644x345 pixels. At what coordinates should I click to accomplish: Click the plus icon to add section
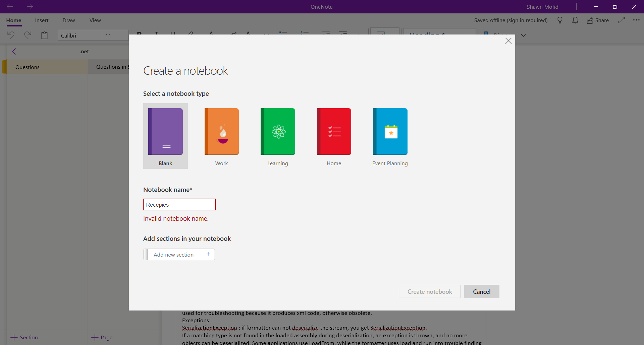pyautogui.click(x=209, y=254)
